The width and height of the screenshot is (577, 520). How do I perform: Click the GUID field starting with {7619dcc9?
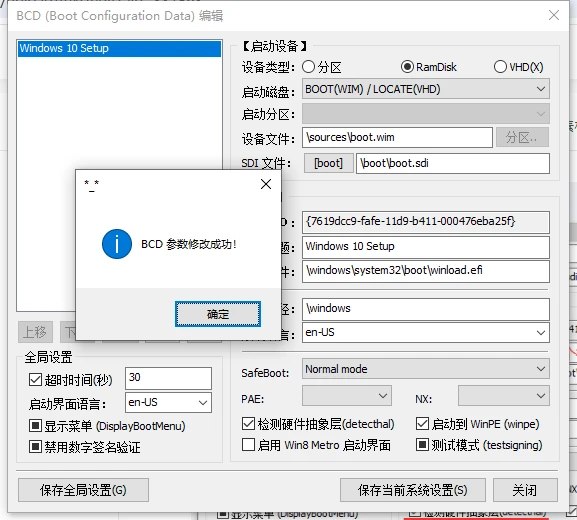[x=426, y=222]
